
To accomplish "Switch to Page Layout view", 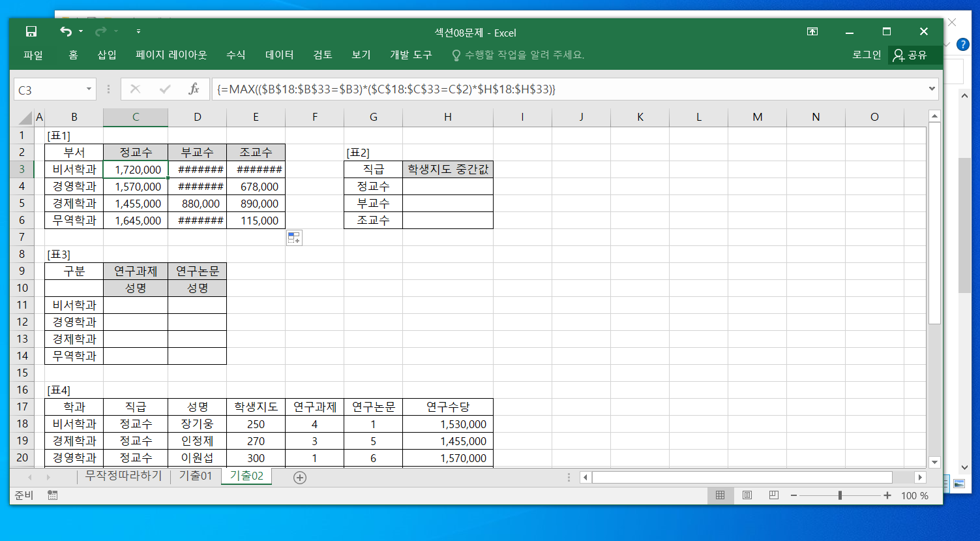I will pos(747,495).
